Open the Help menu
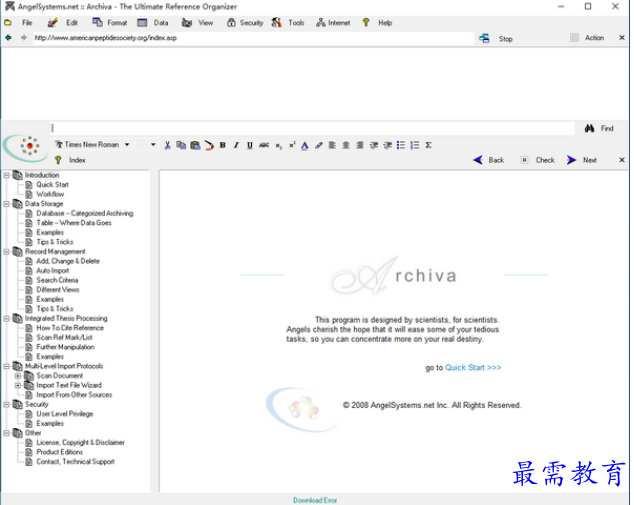 (x=385, y=23)
